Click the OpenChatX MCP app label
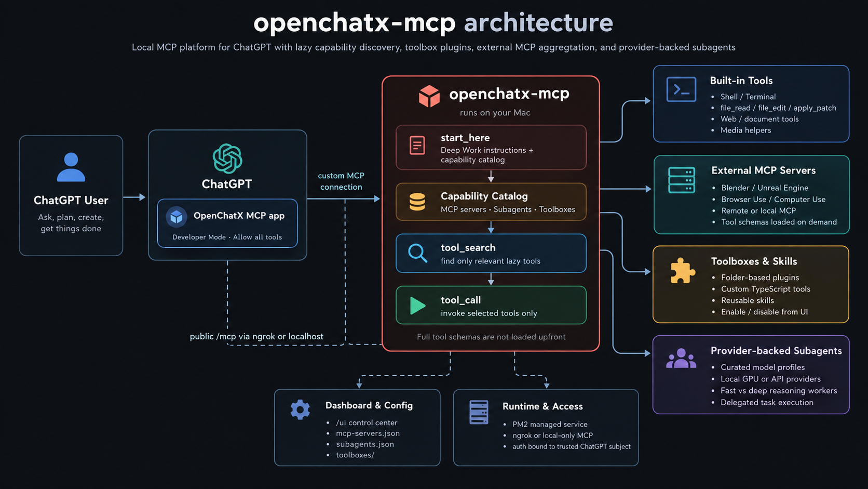This screenshot has height=489, width=868. (239, 216)
